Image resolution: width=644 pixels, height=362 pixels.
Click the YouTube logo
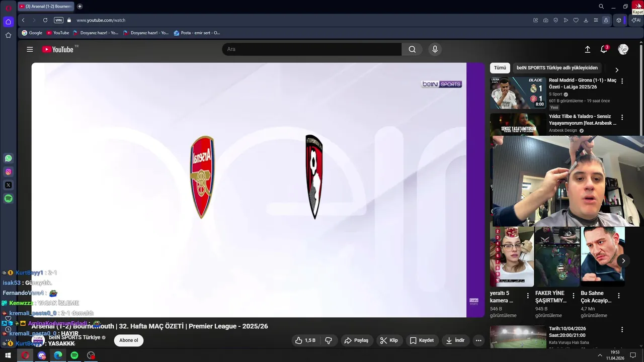(x=58, y=49)
